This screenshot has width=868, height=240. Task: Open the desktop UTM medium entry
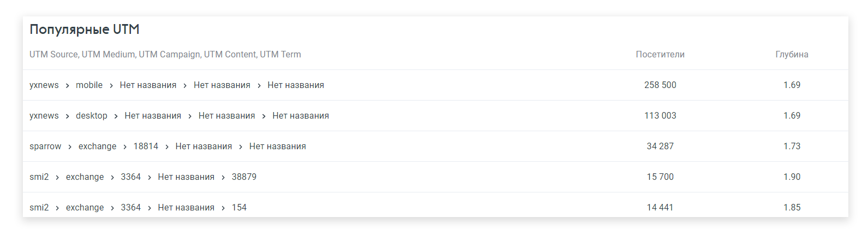point(92,116)
